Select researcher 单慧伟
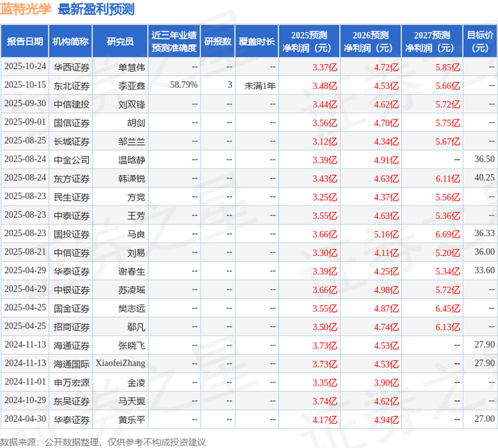 pos(132,68)
